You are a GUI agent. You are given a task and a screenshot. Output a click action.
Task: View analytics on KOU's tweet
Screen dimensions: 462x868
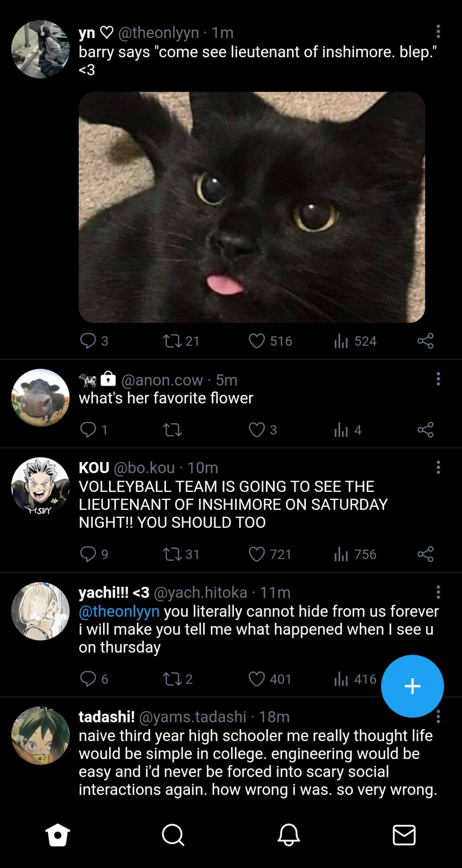341,554
